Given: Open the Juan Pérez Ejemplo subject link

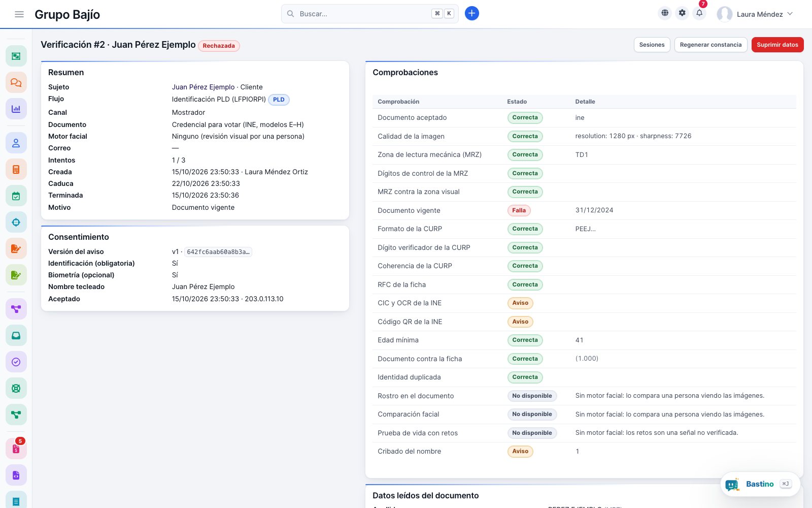Looking at the screenshot, I should pos(203,87).
